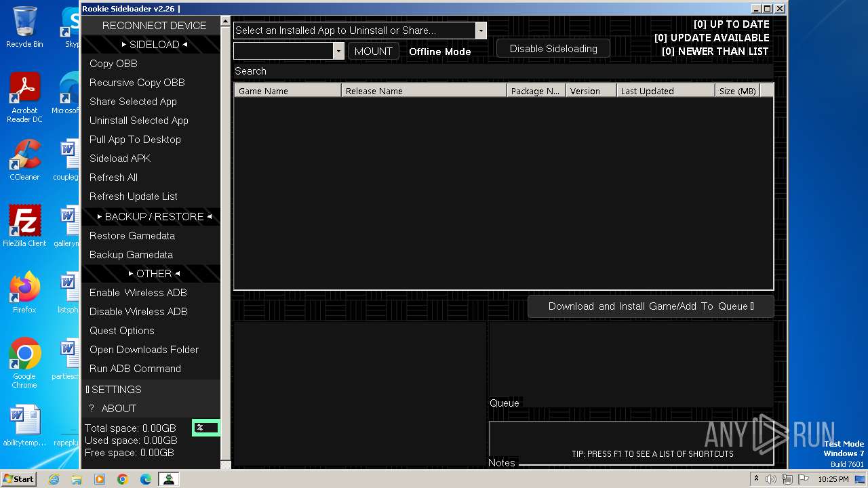
Task: Click sidebar scrollbar up arrow
Action: (226, 22)
